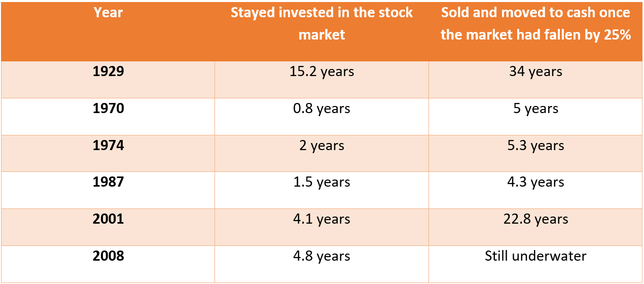This screenshot has width=644, height=284.
Task: Click the "Sold and moved to cash" header
Action: [x=535, y=23]
